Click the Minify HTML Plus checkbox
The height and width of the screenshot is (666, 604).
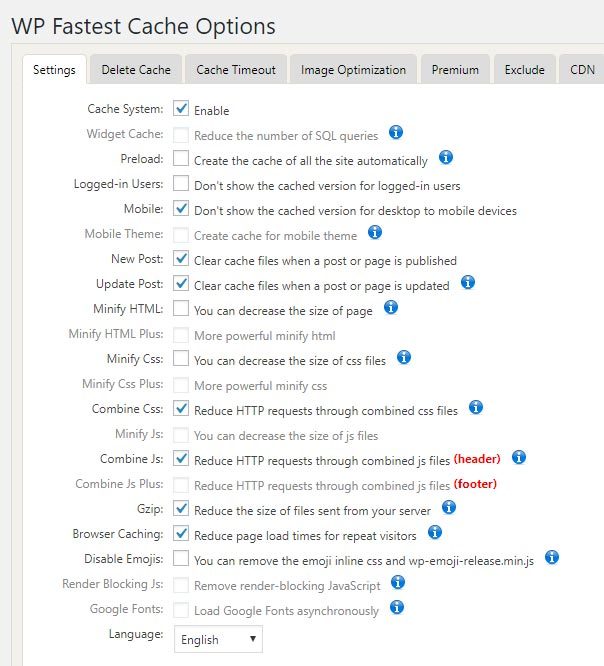[181, 334]
